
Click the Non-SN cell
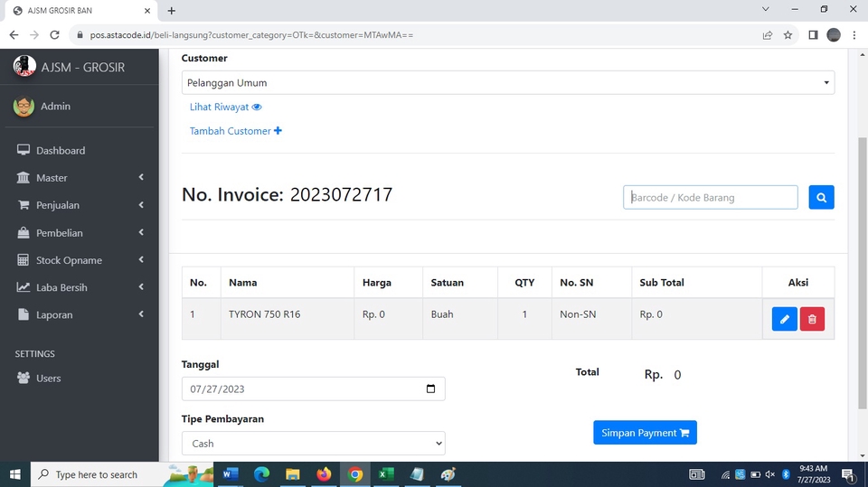click(591, 319)
